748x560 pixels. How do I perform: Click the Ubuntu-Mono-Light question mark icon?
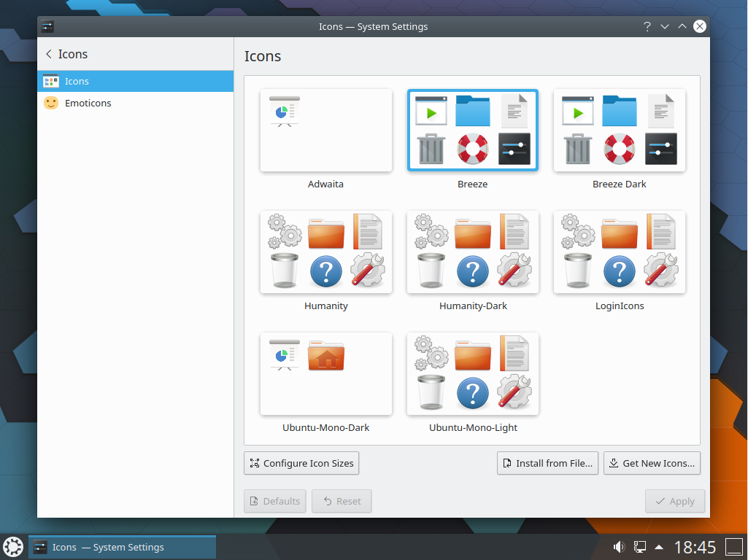pos(473,393)
